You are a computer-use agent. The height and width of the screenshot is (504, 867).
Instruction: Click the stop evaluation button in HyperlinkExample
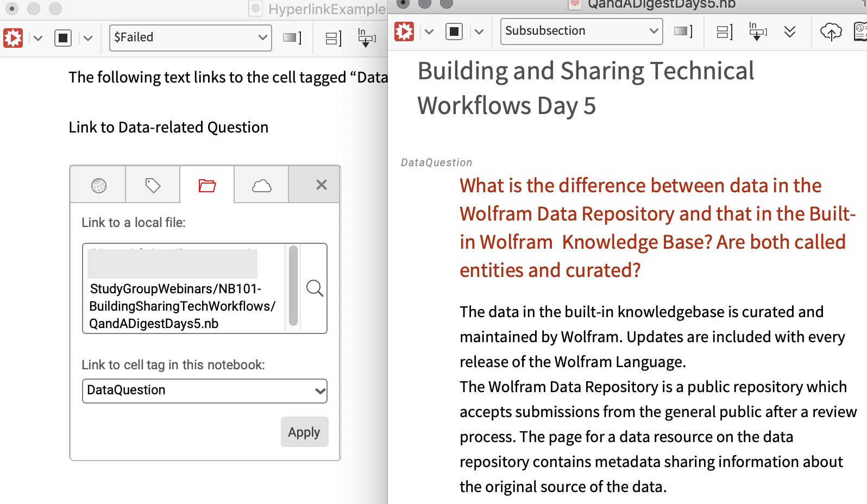(63, 38)
